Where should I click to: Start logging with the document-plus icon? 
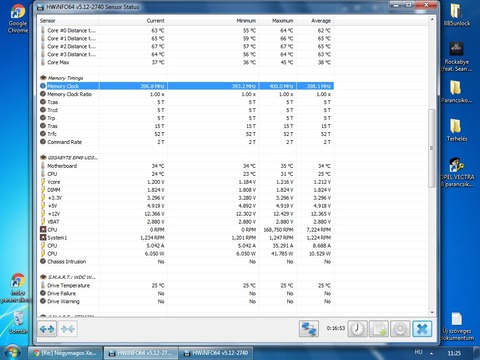click(x=379, y=329)
